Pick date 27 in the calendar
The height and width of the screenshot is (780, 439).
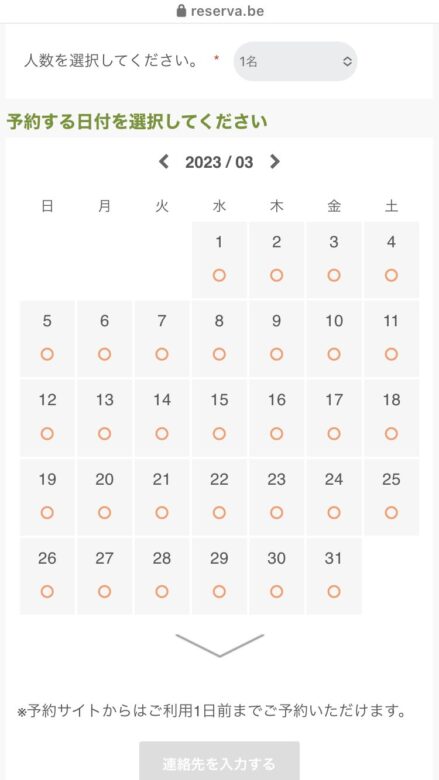[104, 576]
